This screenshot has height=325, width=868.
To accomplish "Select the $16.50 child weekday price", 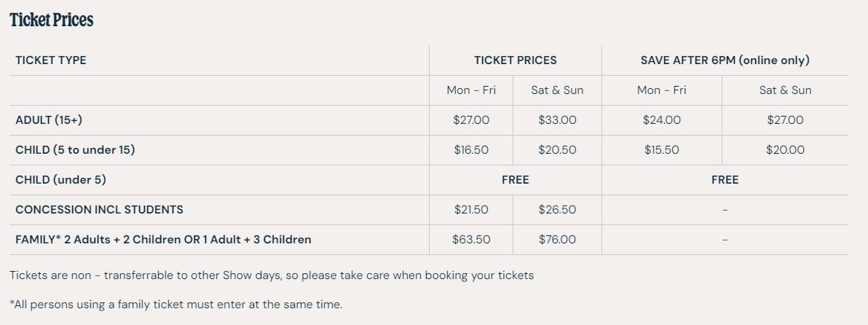I will click(471, 150).
